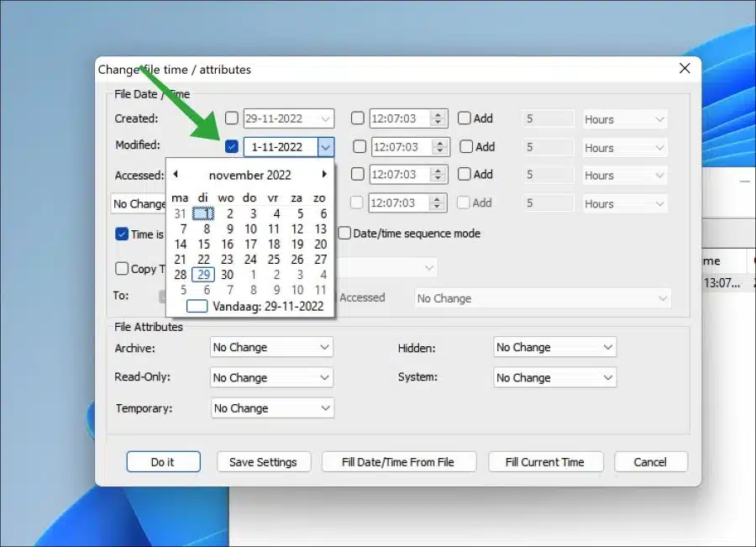Click the Cancel button
This screenshot has height=547, width=756.
coord(650,462)
